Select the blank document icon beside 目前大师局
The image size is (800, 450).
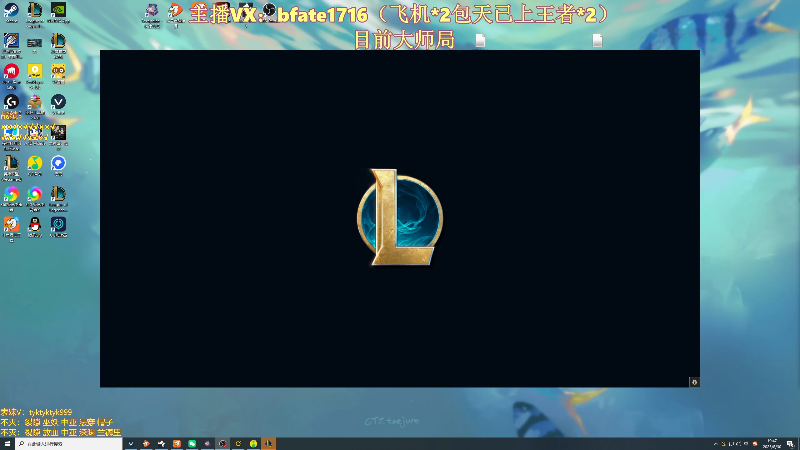coord(480,40)
